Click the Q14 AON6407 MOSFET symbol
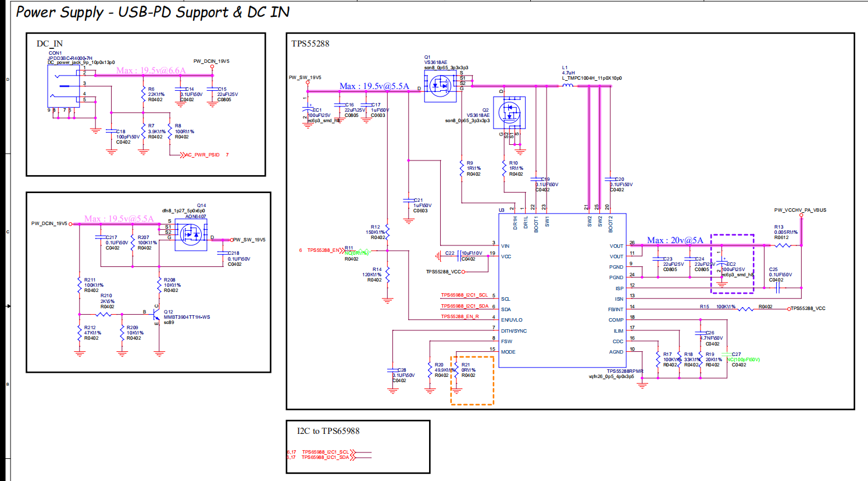Image resolution: width=868 pixels, height=481 pixels. 191,234
